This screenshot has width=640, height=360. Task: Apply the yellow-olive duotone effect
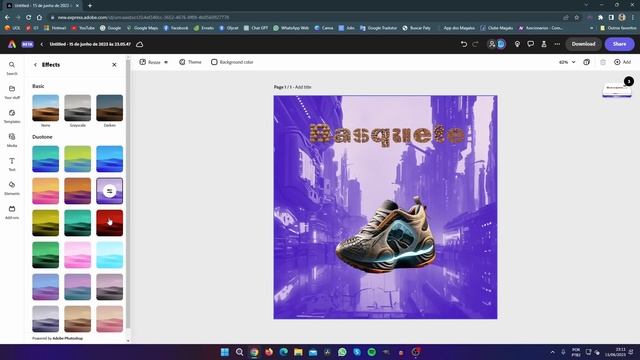pos(45,223)
